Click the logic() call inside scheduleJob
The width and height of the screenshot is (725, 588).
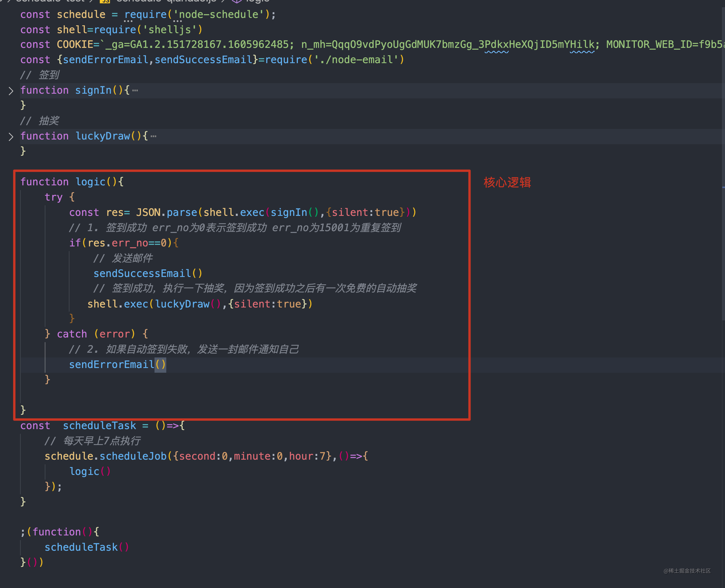point(90,471)
